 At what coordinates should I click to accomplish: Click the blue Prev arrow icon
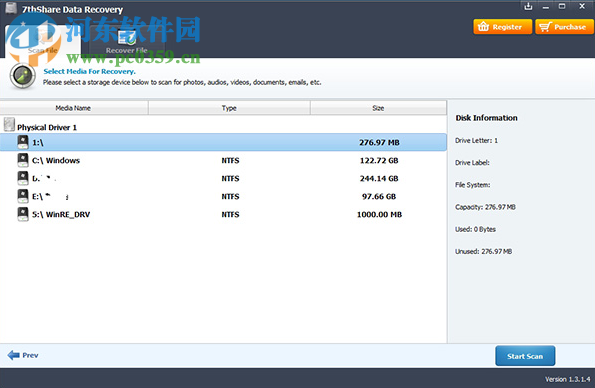(14, 355)
